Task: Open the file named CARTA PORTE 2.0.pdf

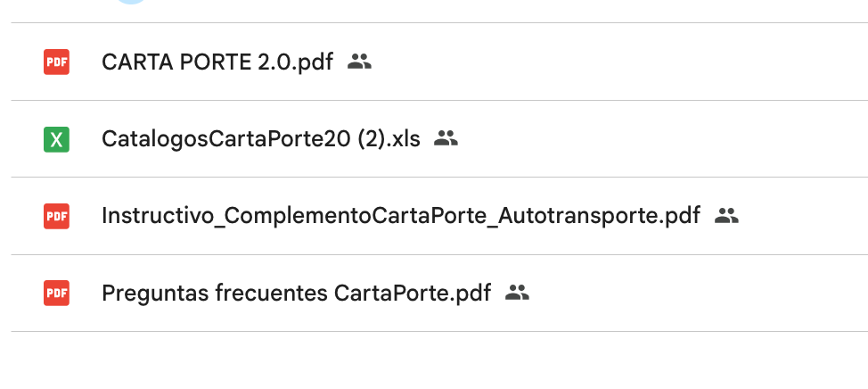Action: [217, 62]
